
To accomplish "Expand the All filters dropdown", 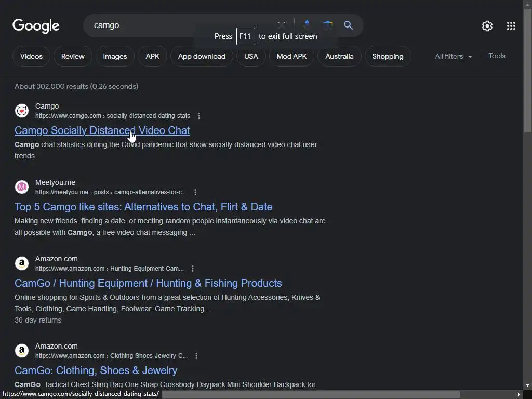I will click(453, 56).
